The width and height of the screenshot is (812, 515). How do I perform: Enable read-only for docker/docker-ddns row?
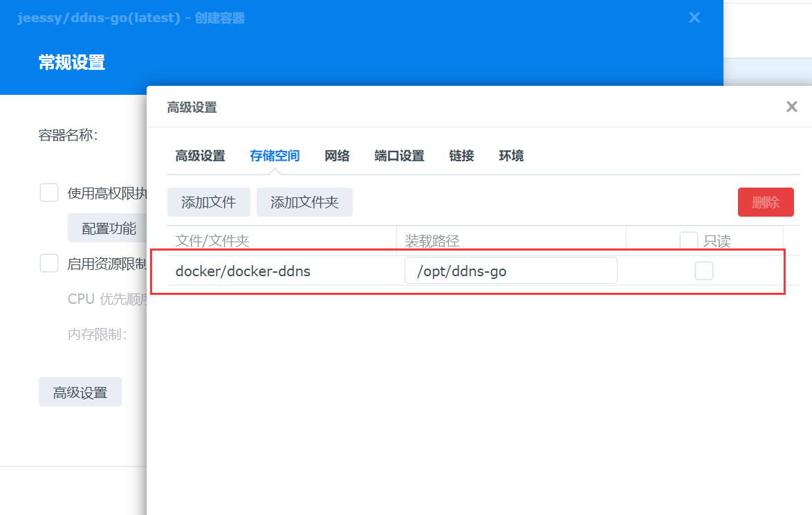coord(703,271)
